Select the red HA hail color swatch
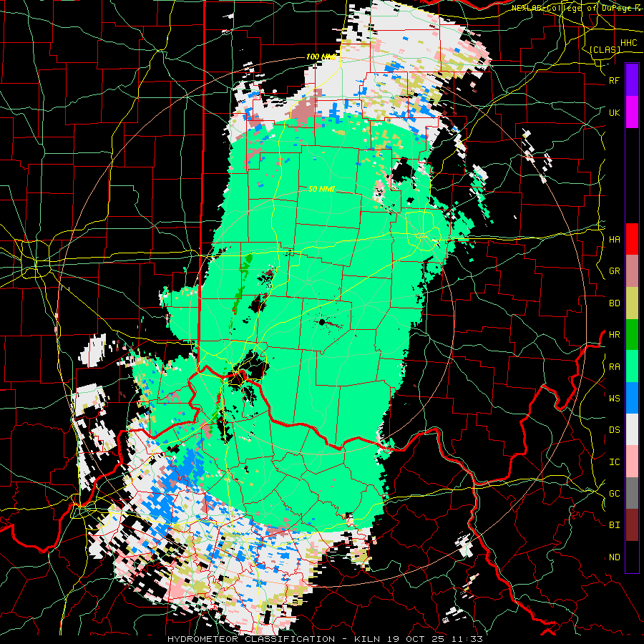Viewport: 644px width, 644px height. (632, 239)
